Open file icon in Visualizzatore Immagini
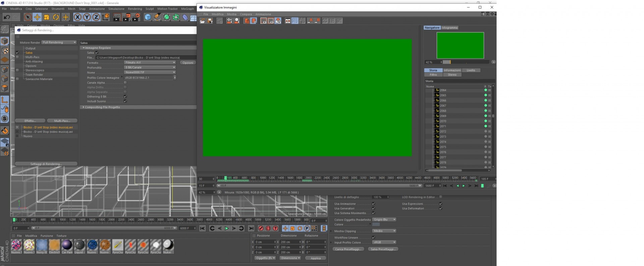 [203, 21]
